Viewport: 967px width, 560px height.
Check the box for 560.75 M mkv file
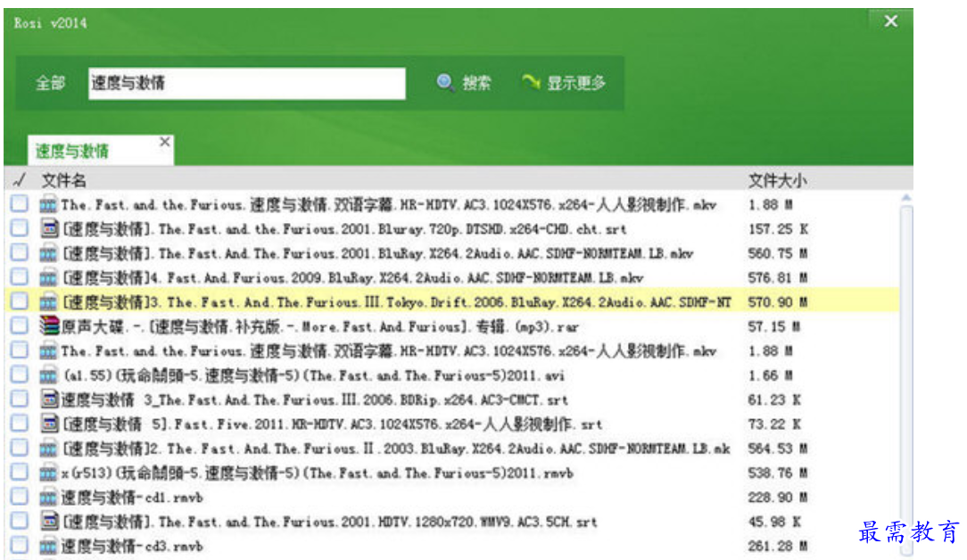tap(19, 252)
